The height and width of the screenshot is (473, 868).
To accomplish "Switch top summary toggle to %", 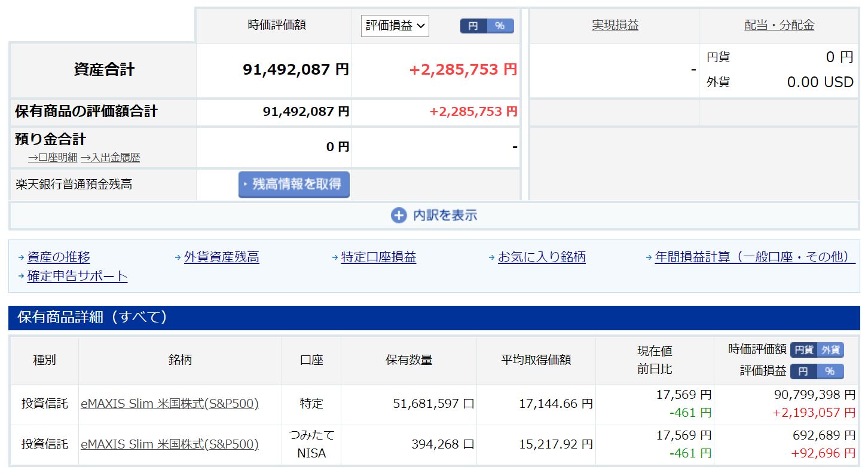I will (x=500, y=26).
